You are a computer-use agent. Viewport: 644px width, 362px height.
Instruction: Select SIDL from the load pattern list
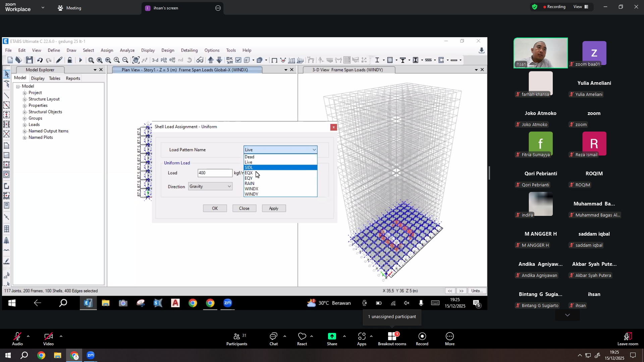[x=280, y=168]
